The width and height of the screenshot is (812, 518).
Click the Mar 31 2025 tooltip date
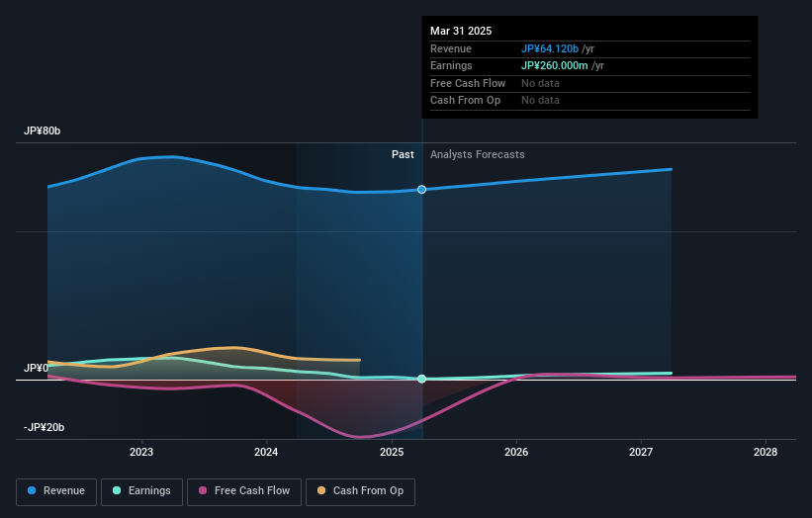[x=461, y=31]
